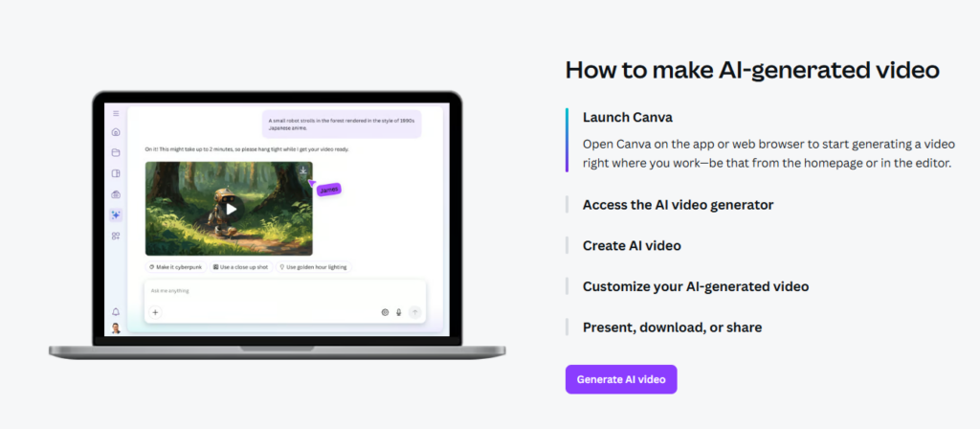The height and width of the screenshot is (429, 980).
Task: Select the Launch Canva step
Action: point(628,117)
